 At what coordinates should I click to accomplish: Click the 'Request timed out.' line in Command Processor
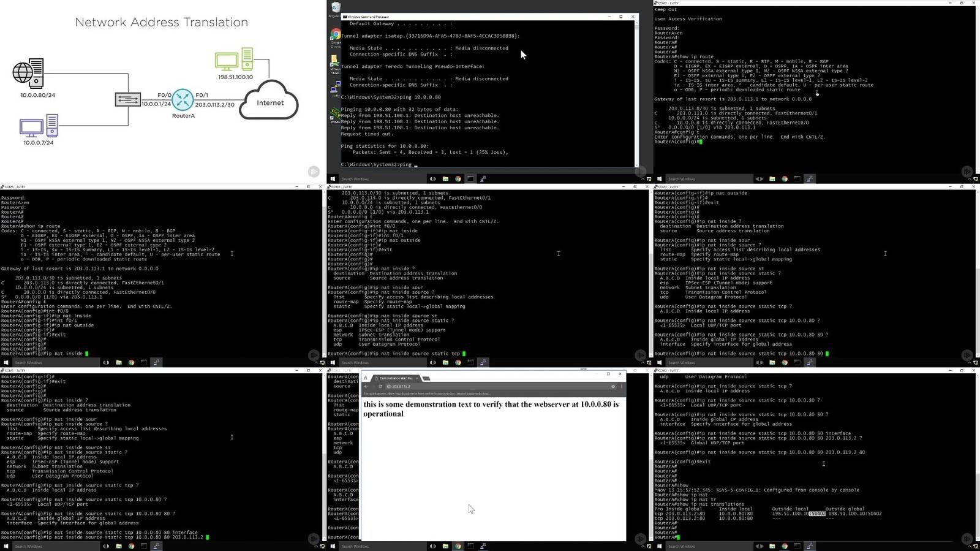coord(366,134)
